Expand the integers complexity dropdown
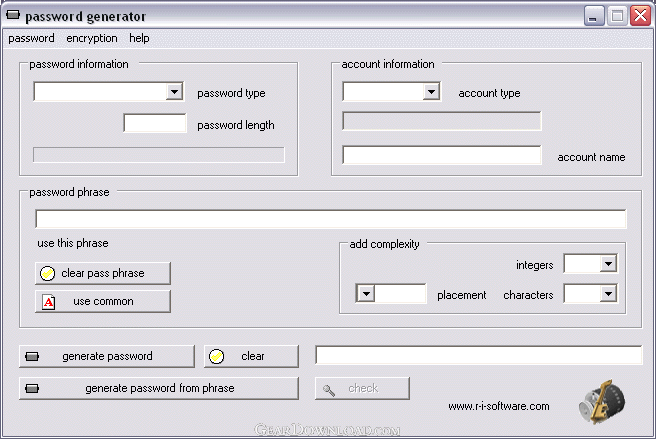Image resolution: width=656 pixels, height=439 pixels. pos(608,264)
